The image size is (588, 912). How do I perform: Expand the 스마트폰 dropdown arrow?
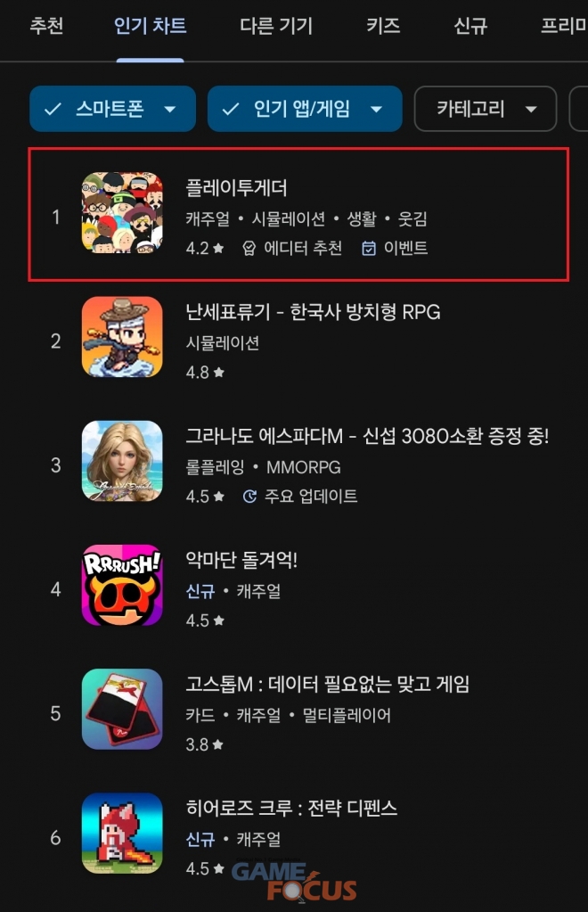[x=169, y=110]
